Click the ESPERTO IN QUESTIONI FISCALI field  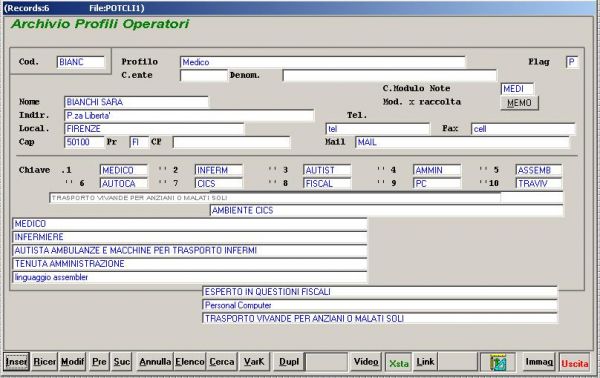tap(380, 292)
